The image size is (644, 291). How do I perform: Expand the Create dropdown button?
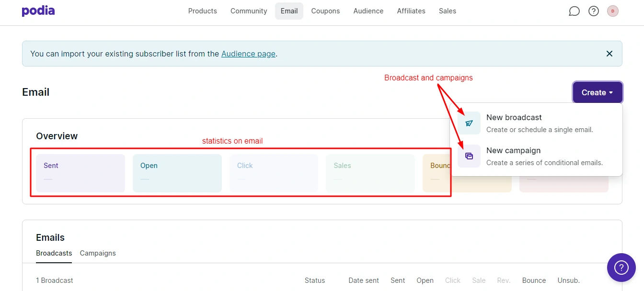[x=598, y=92]
